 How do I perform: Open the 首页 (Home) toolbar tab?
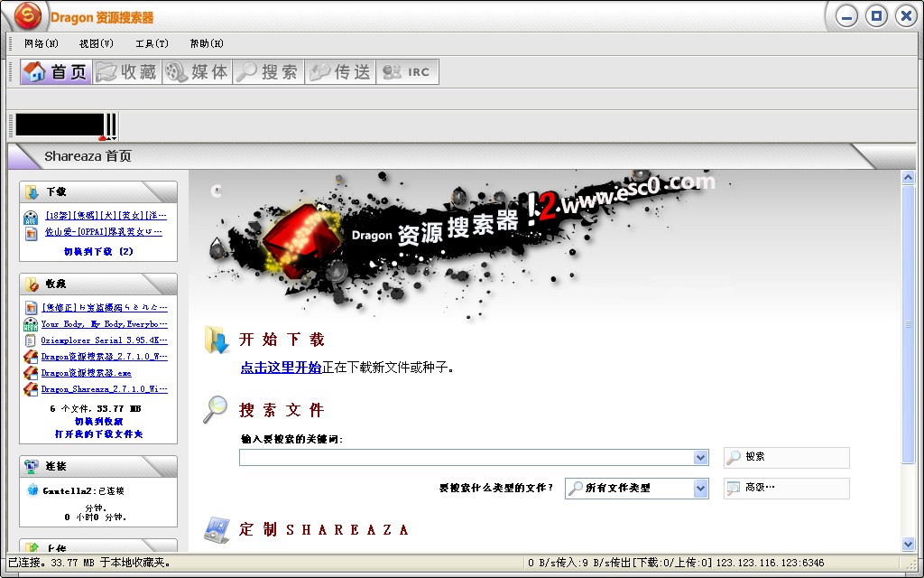pos(56,72)
